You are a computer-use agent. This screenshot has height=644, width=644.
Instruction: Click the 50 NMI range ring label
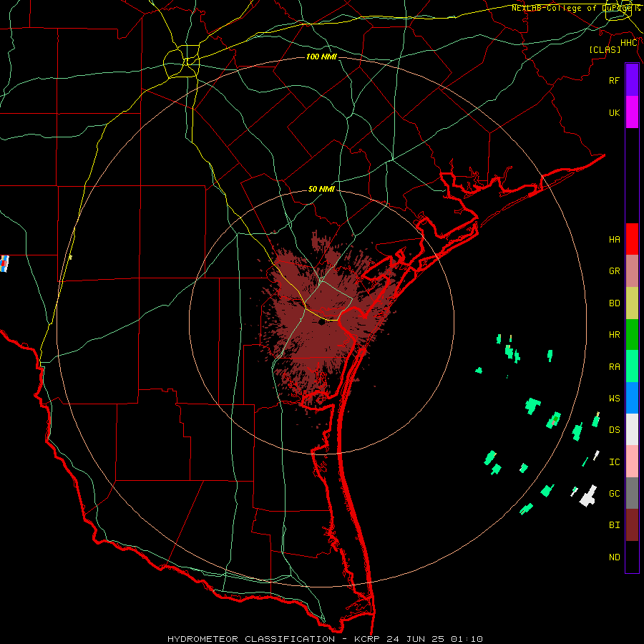[321, 189]
